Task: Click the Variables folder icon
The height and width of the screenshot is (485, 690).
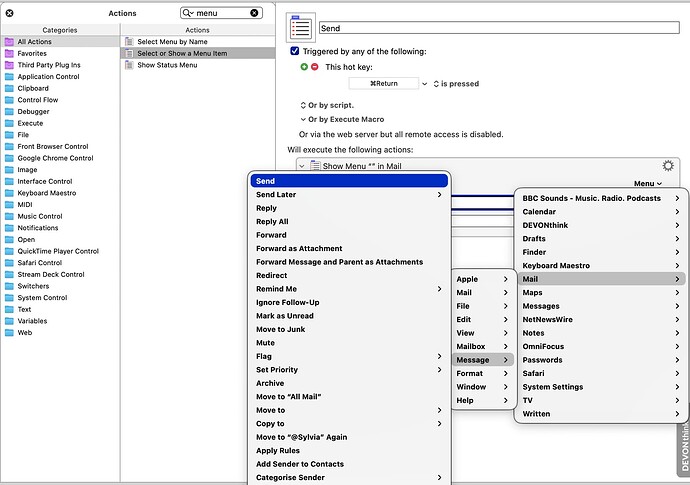Action: click(9, 321)
